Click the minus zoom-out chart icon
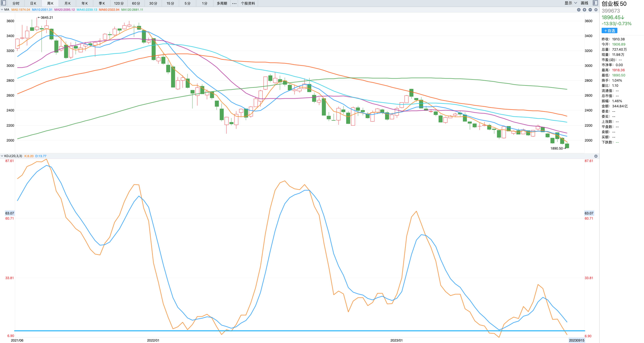 click(x=590, y=10)
